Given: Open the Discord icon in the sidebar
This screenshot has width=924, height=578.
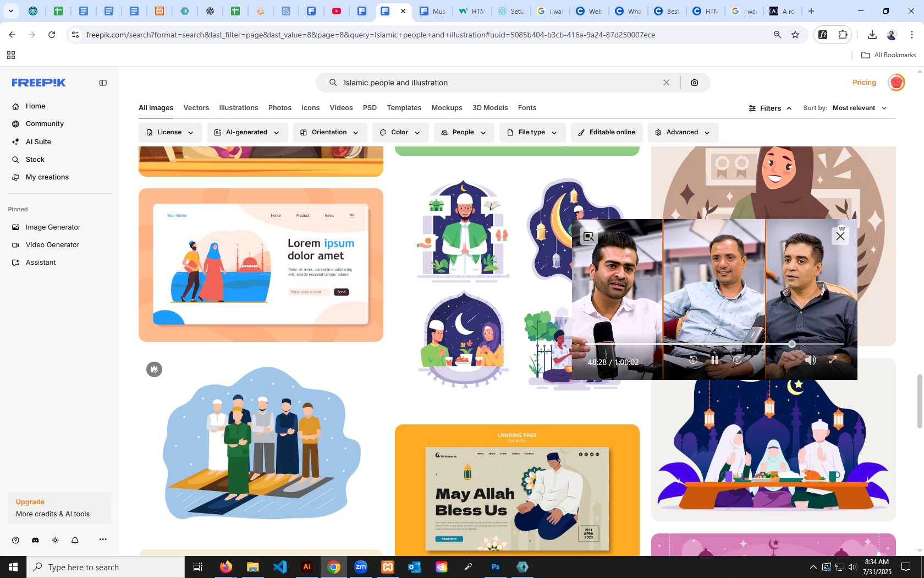Looking at the screenshot, I should tap(35, 540).
